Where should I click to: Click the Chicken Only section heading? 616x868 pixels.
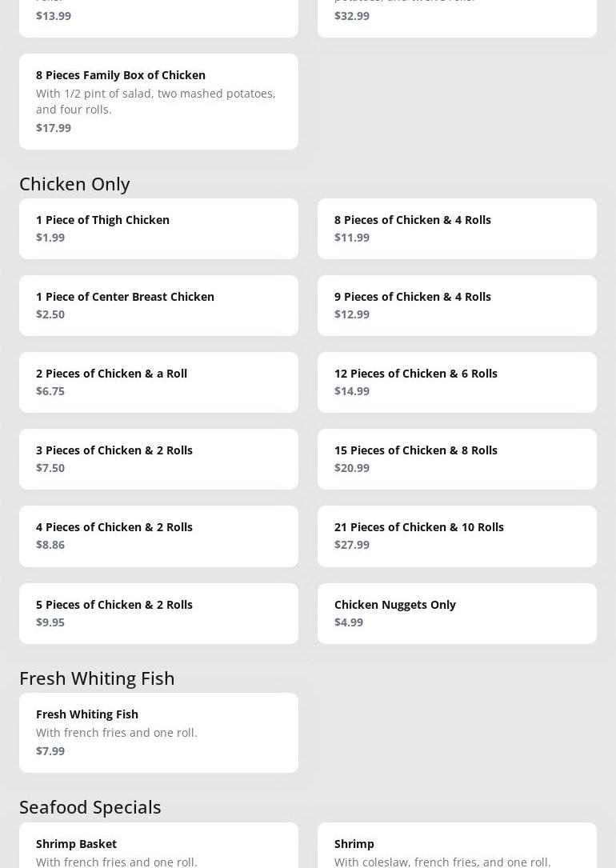(74, 183)
